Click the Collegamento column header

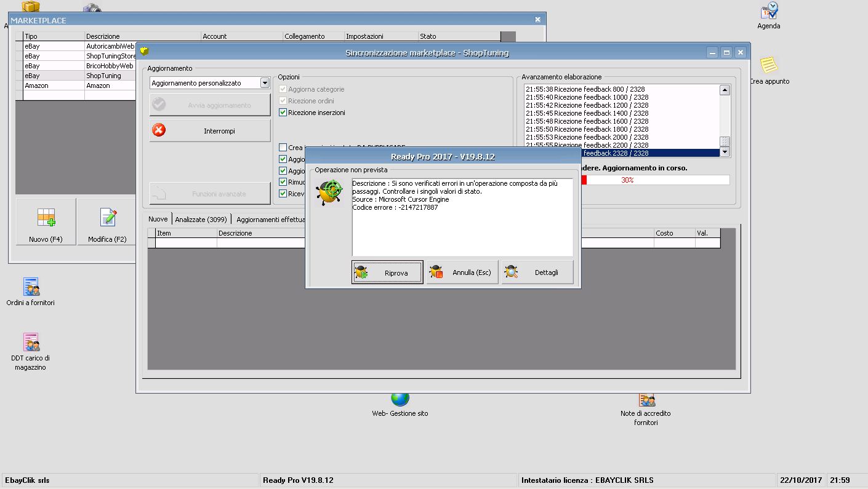tap(313, 36)
